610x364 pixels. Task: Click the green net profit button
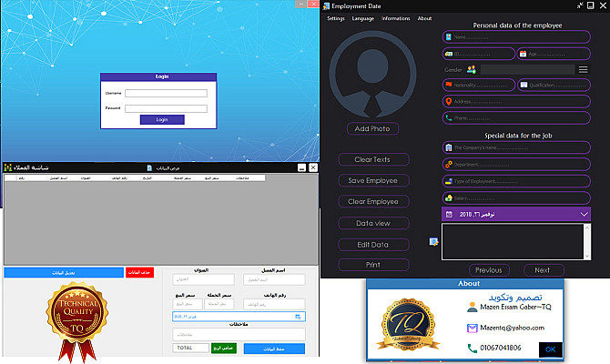pyautogui.click(x=224, y=348)
